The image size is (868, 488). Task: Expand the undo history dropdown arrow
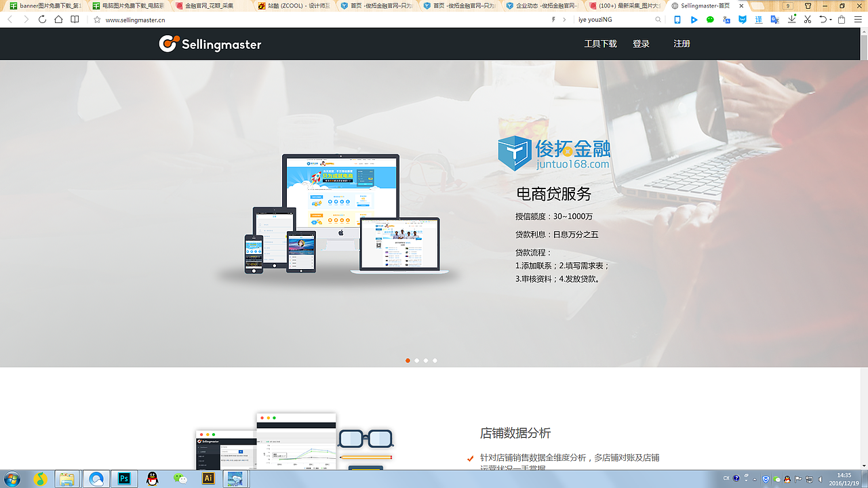(x=829, y=20)
